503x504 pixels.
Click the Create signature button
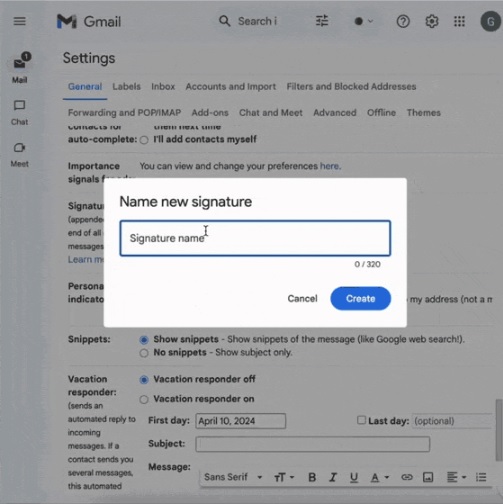point(360,298)
